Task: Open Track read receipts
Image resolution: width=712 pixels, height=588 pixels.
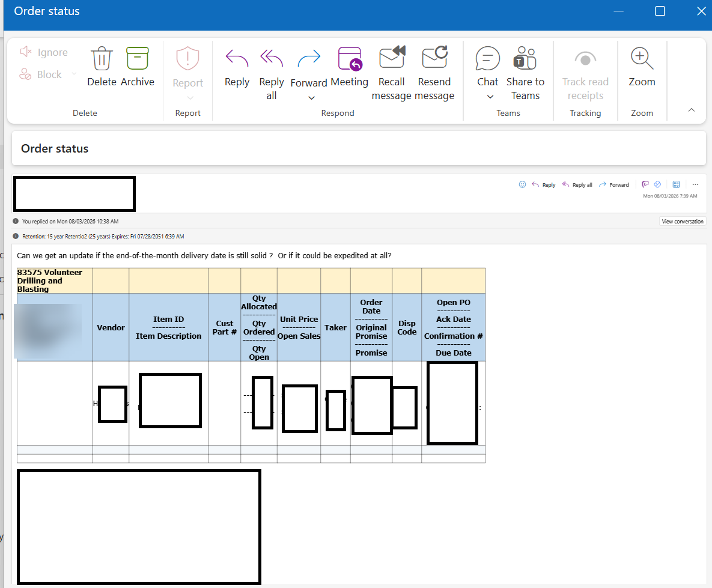Action: point(585,59)
